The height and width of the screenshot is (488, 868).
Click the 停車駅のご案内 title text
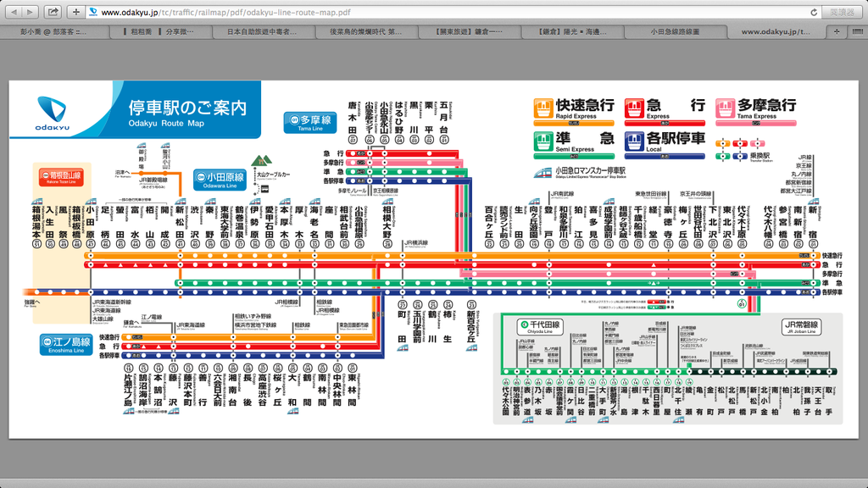(187, 108)
